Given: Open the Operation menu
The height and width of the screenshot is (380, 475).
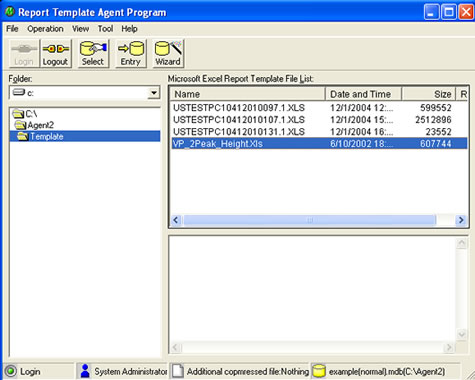Looking at the screenshot, I should (45, 29).
